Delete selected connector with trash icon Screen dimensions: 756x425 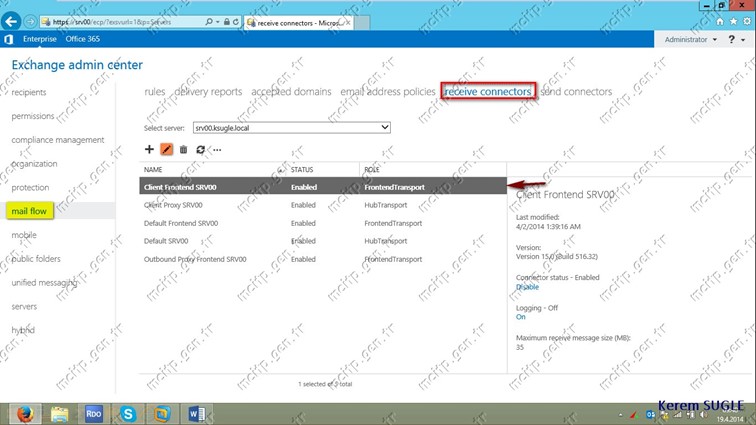point(183,150)
